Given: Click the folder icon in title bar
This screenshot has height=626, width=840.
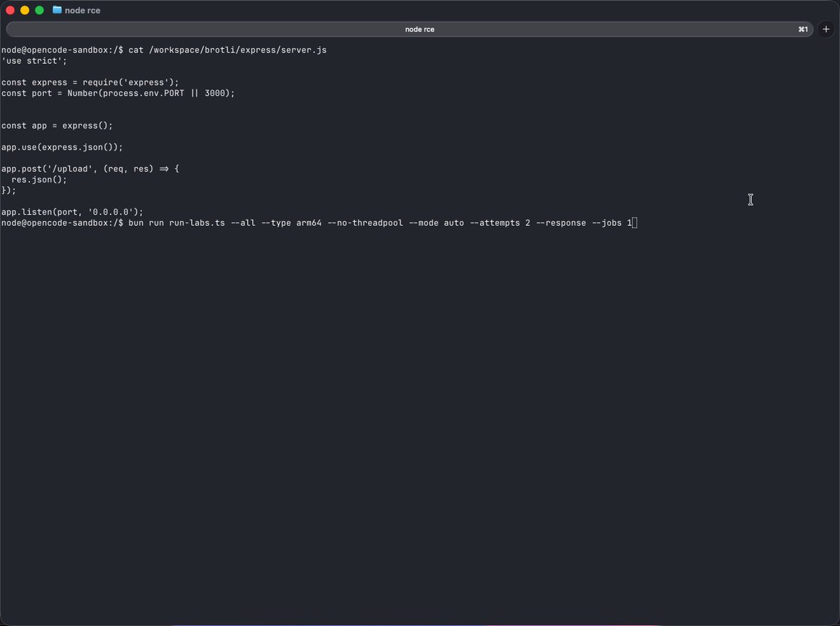Looking at the screenshot, I should 57,10.
